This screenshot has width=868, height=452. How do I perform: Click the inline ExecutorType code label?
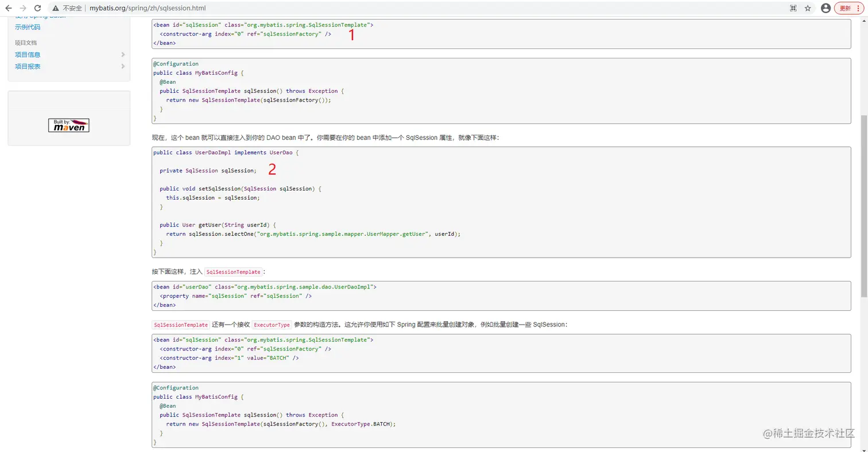pyautogui.click(x=272, y=325)
